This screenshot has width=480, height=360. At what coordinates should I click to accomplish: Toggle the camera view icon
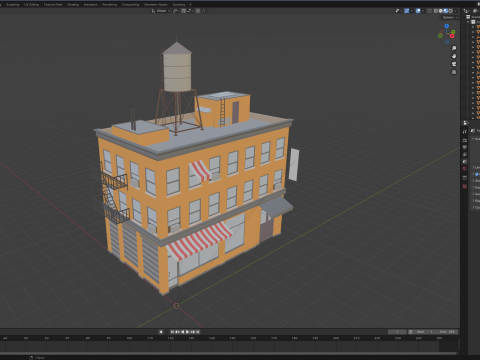(x=454, y=64)
